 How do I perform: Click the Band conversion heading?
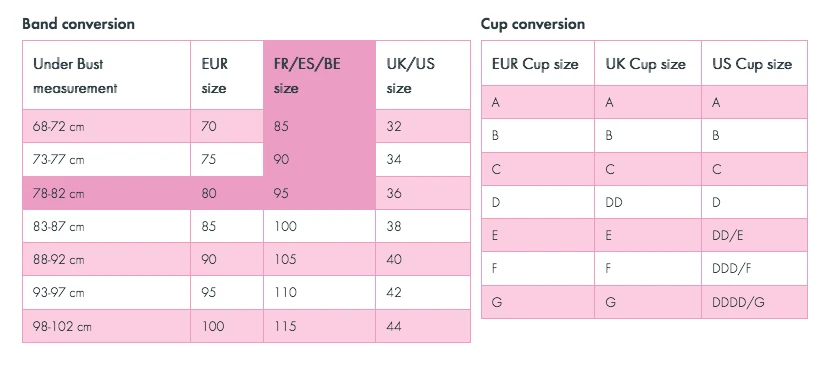point(78,24)
